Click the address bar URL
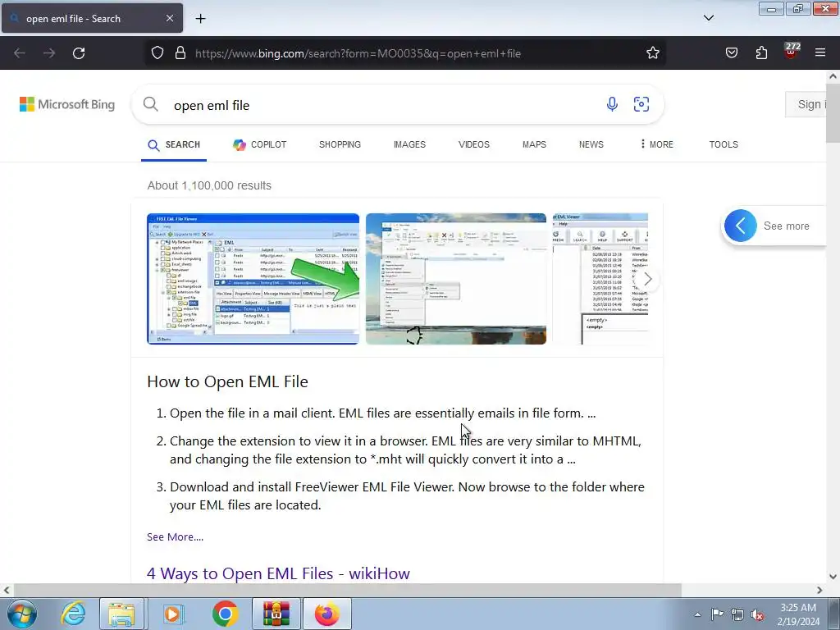Viewport: 840px width, 630px height. pyautogui.click(x=358, y=53)
